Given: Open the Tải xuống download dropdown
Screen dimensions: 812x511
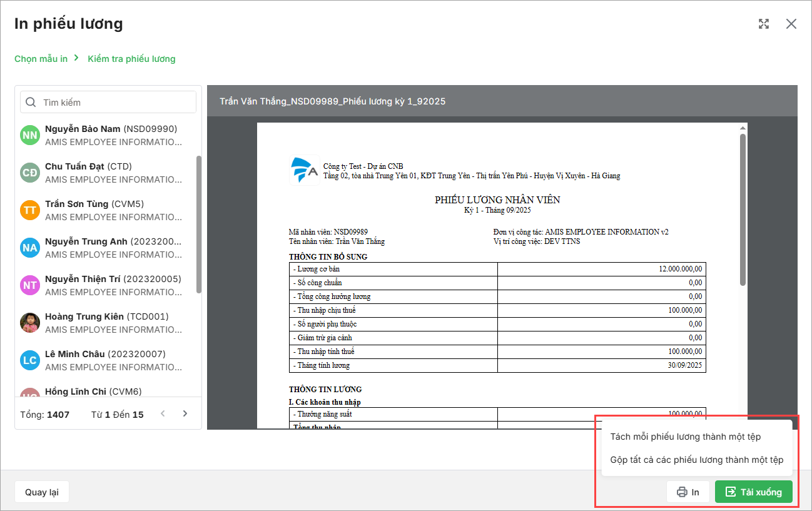Looking at the screenshot, I should tap(753, 492).
